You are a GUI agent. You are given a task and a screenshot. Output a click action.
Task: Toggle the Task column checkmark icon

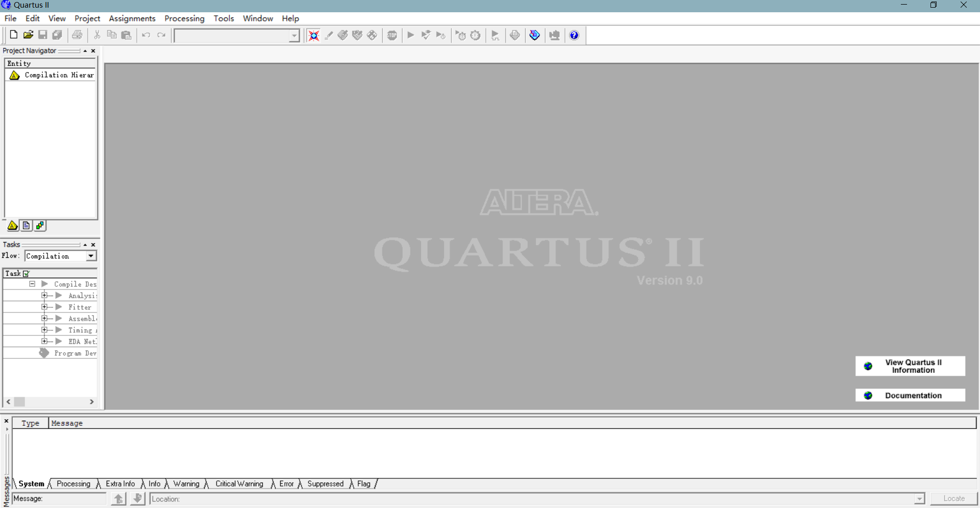27,274
